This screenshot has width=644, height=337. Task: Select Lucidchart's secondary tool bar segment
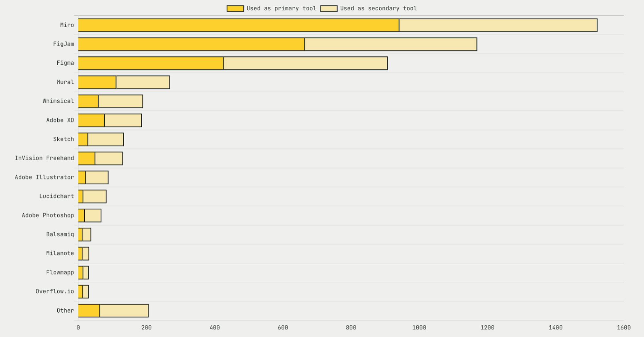tap(95, 196)
